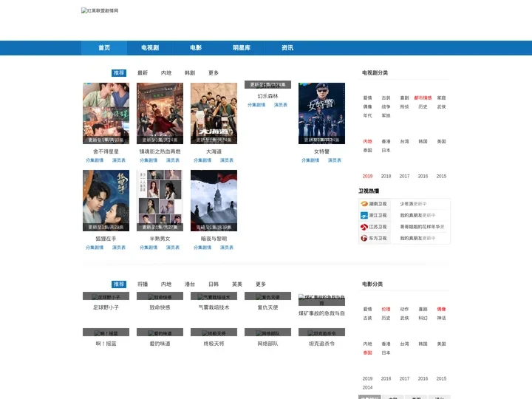
Task: Switch to the 英美 movie tab
Action: [237, 284]
